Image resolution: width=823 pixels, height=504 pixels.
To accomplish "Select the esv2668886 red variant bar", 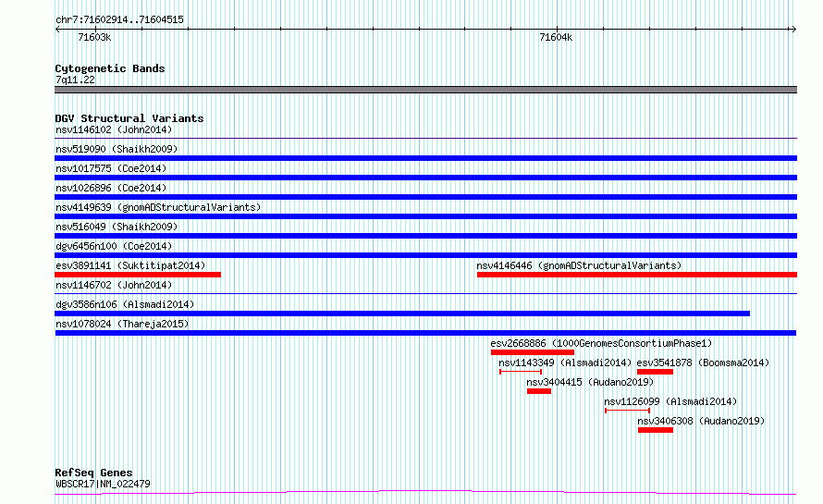I will [533, 352].
